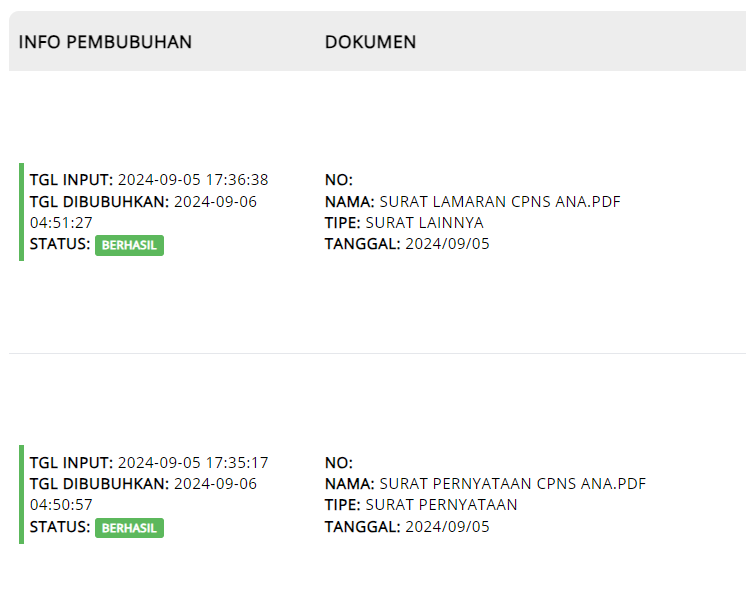
Task: Select TGL INPUT 2024-09-05 17:36:38 text
Action: point(149,180)
